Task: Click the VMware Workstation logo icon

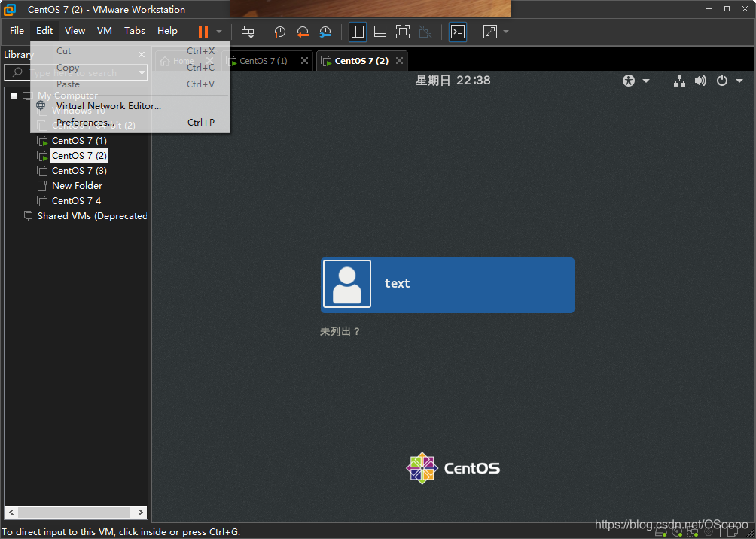Action: pos(10,9)
